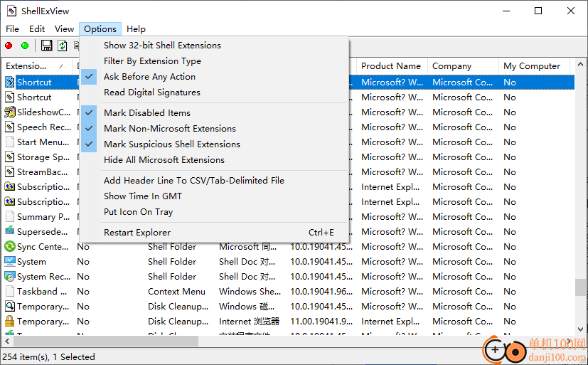The image size is (588, 365).
Task: Click the red disable-items toolbar icon
Action: pos(9,46)
